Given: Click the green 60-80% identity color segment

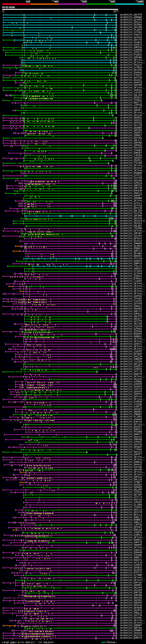Looking at the screenshot, I should click(101, 4).
